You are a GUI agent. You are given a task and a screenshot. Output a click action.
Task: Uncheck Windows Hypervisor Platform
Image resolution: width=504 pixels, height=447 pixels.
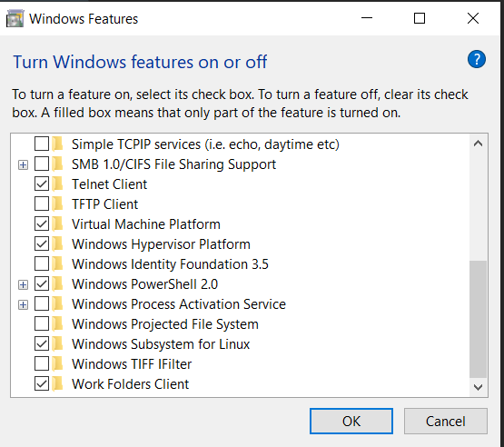click(x=42, y=243)
